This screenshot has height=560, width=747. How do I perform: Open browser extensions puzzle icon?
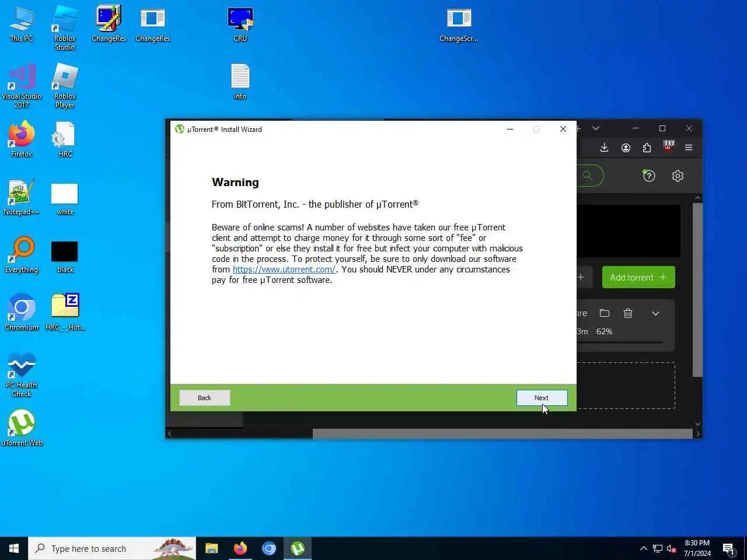pyautogui.click(x=647, y=148)
